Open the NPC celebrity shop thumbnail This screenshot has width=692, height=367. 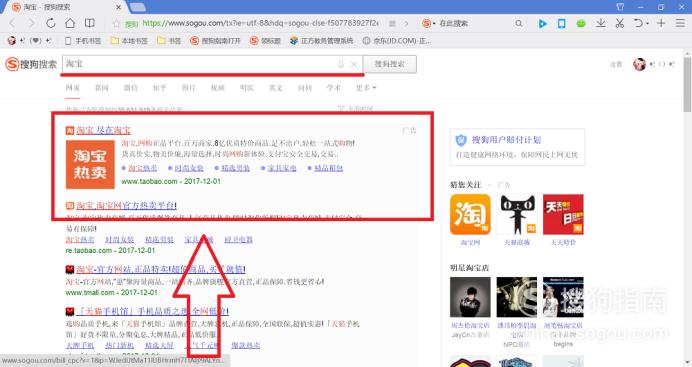pos(517,297)
